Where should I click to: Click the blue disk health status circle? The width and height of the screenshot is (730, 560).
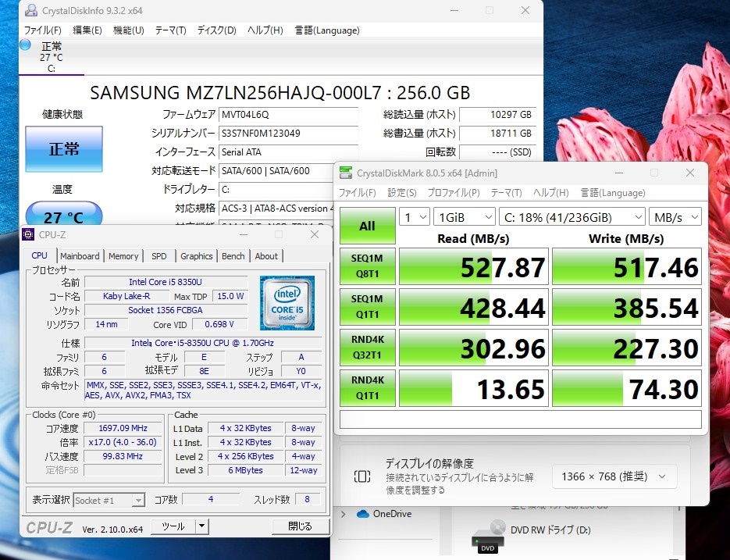tap(25, 45)
